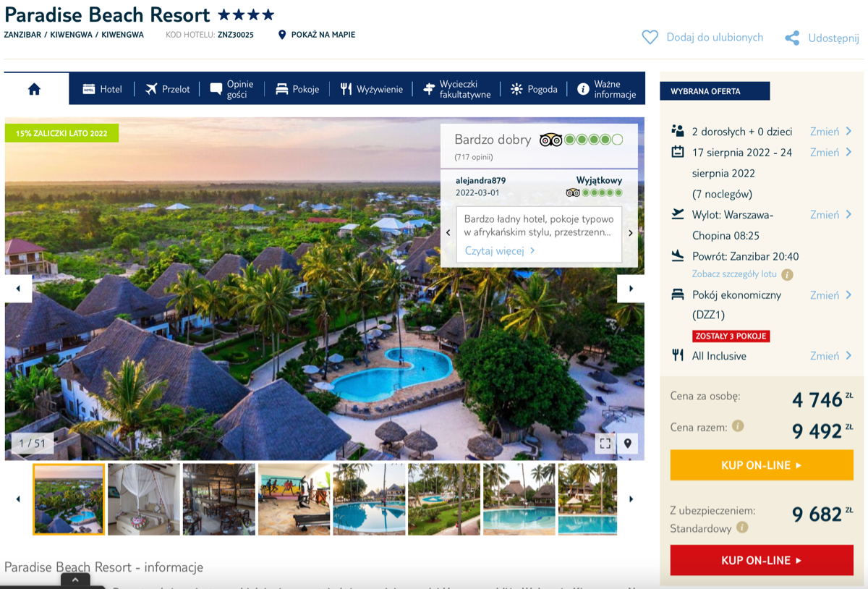The height and width of the screenshot is (589, 868).
Task: Open the Wycieczki fakultatywne tab
Action: [457, 89]
